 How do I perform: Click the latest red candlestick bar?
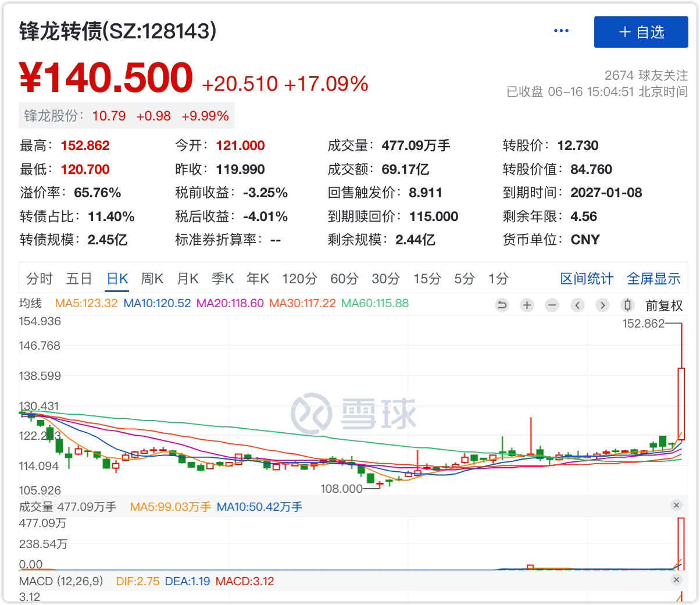[x=681, y=403]
